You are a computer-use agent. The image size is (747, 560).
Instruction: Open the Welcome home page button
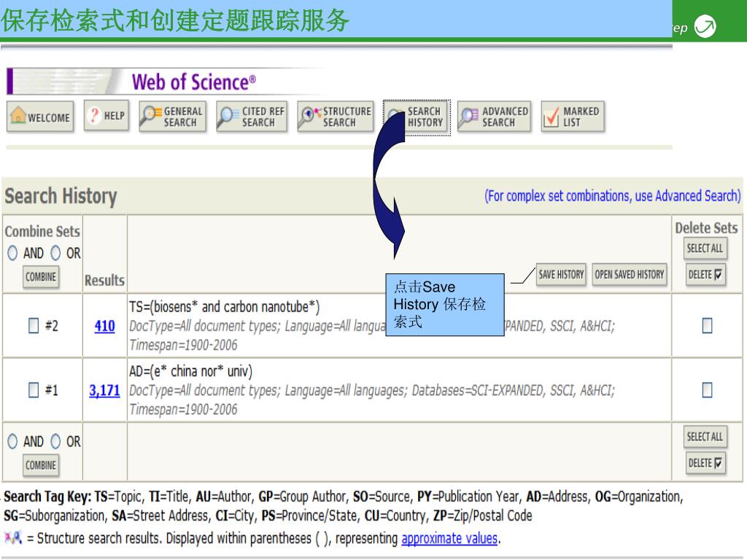pyautogui.click(x=41, y=116)
